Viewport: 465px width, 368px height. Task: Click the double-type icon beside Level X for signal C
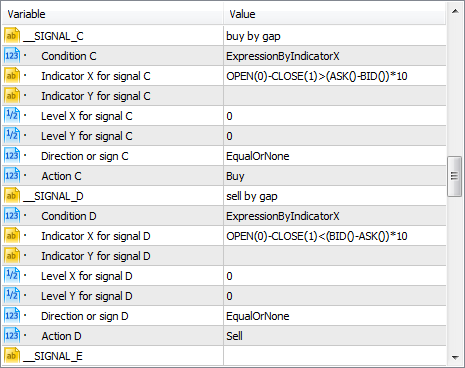coord(12,116)
